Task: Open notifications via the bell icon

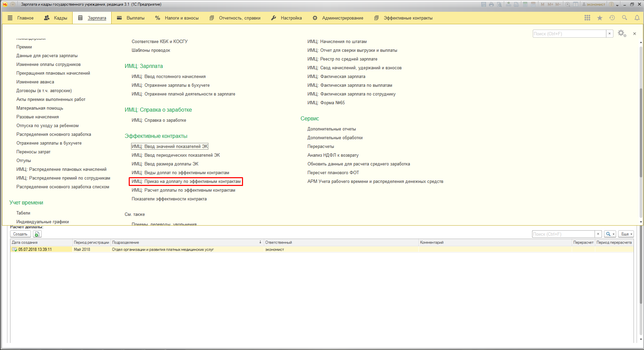Action: click(637, 18)
